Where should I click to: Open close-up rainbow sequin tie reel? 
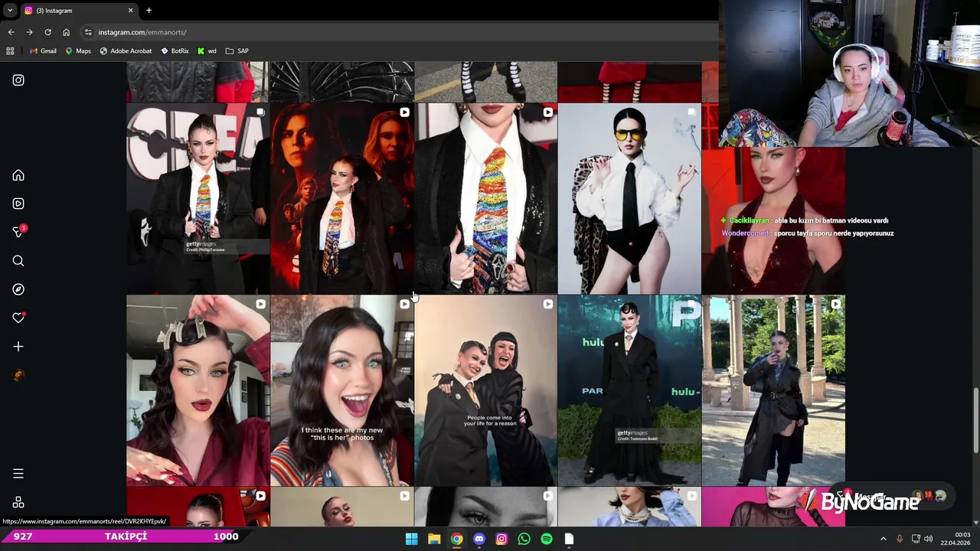point(485,198)
